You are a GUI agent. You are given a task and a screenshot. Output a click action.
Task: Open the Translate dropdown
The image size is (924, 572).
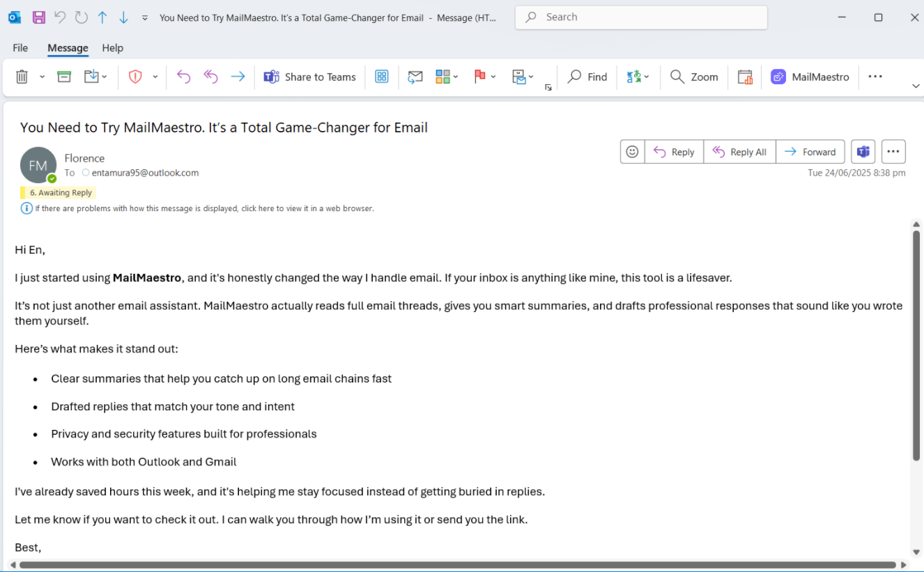[x=638, y=77]
